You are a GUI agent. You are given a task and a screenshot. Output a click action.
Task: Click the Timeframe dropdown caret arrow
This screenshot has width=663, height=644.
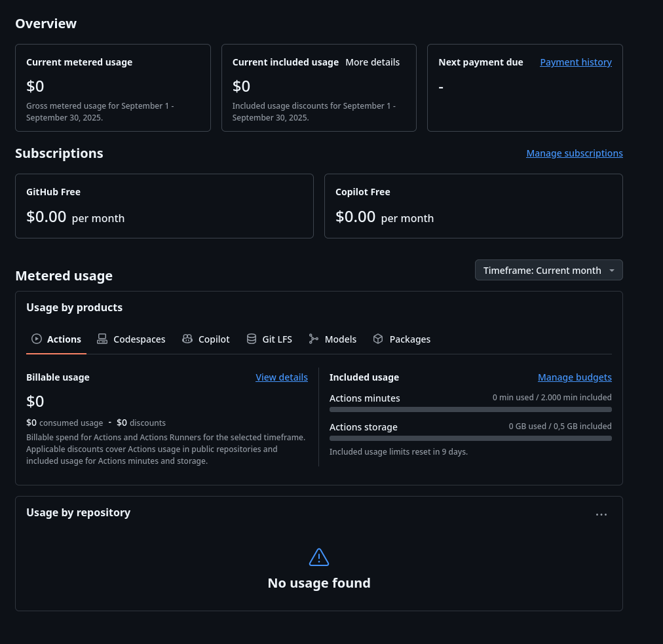pos(612,271)
